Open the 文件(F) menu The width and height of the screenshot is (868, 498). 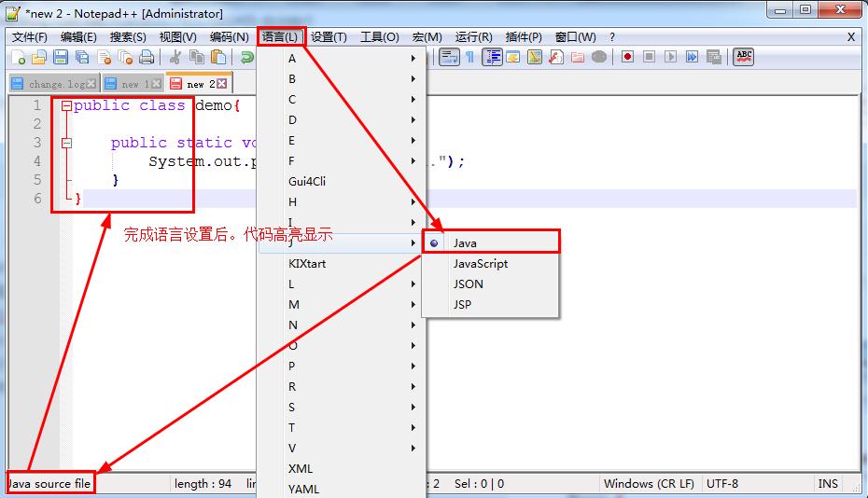coord(30,37)
